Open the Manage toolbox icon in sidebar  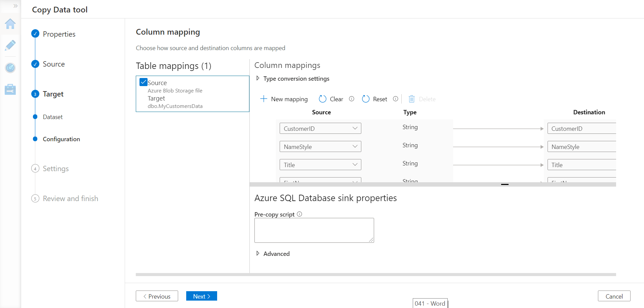point(10,89)
